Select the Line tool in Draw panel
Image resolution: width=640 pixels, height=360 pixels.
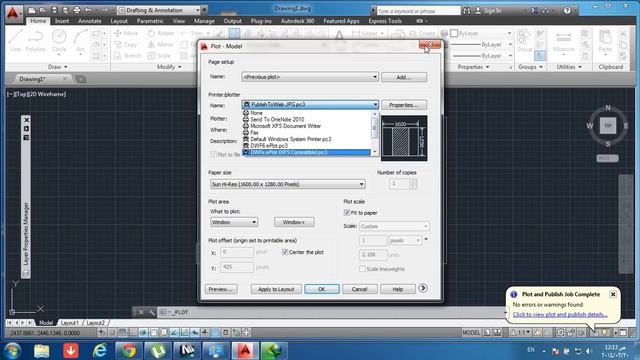[16, 41]
